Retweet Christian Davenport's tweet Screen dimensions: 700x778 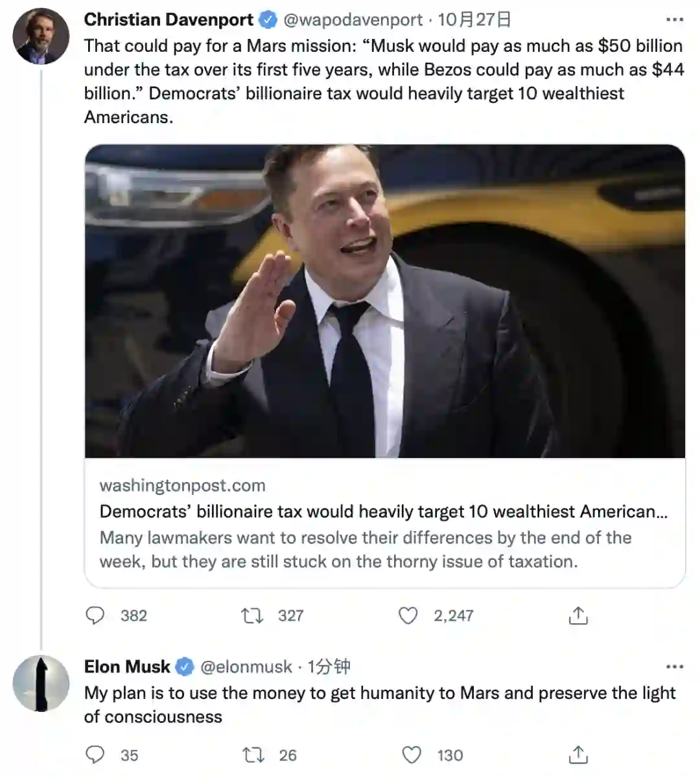coord(252,615)
